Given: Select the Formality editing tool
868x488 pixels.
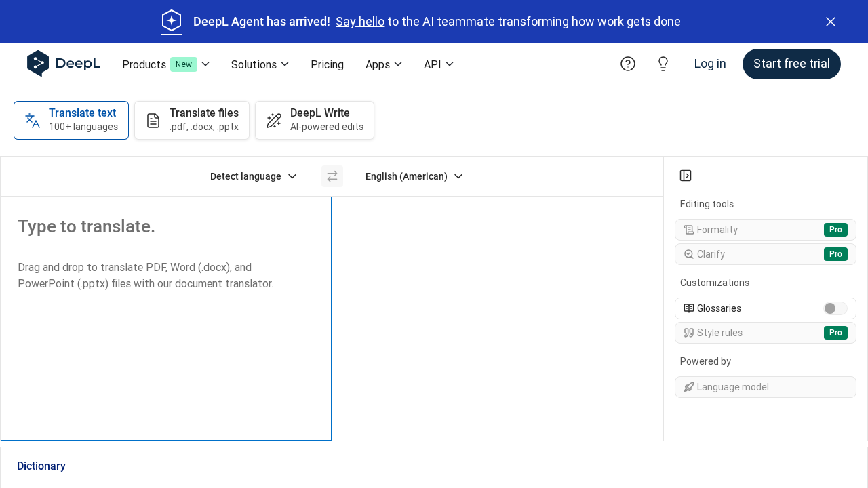Looking at the screenshot, I should (x=765, y=230).
